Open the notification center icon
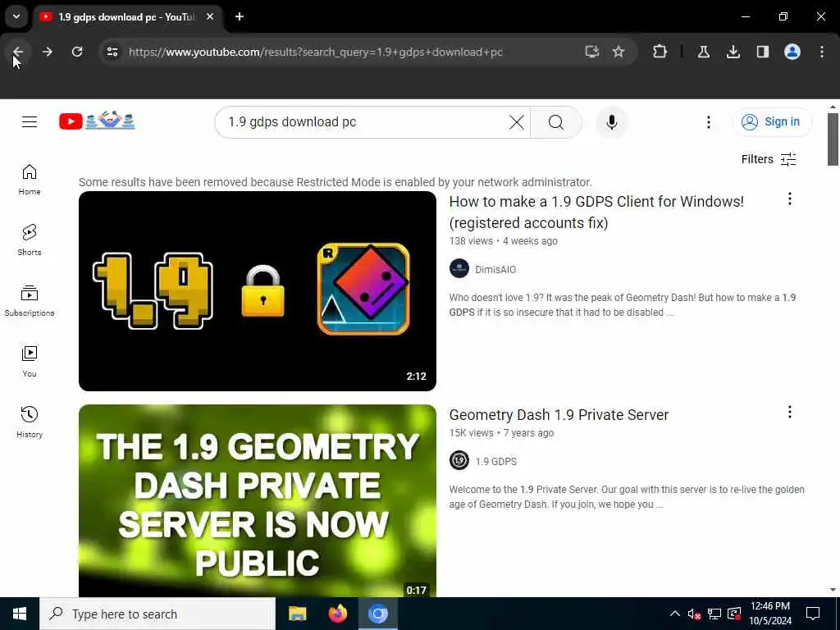The width and height of the screenshot is (840, 630). 813,614
